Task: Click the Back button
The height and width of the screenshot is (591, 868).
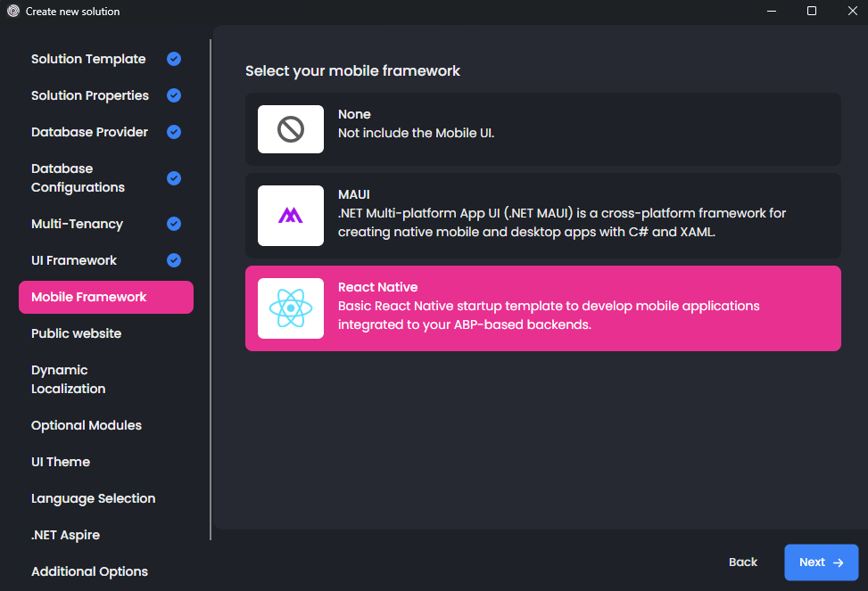Action: pyautogui.click(x=742, y=562)
